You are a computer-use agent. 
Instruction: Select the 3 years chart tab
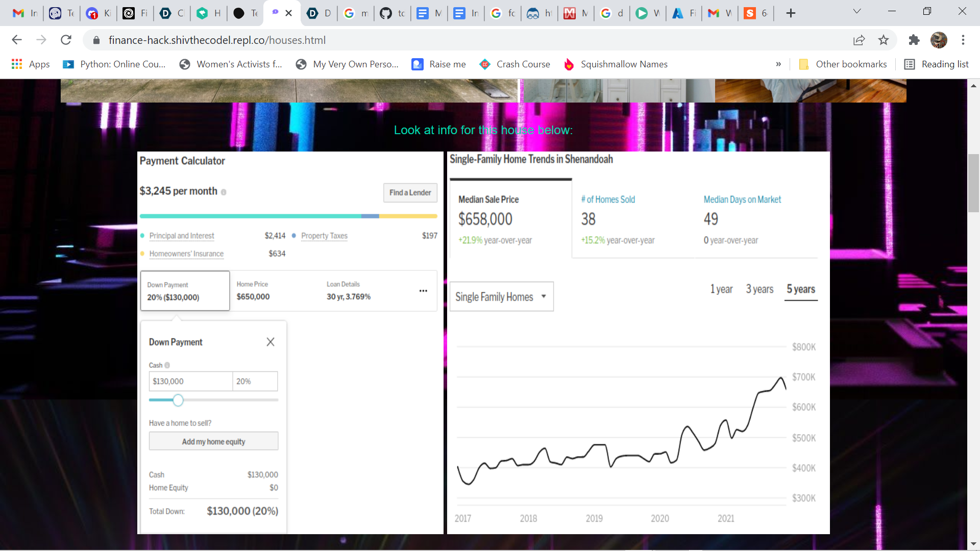[759, 289]
